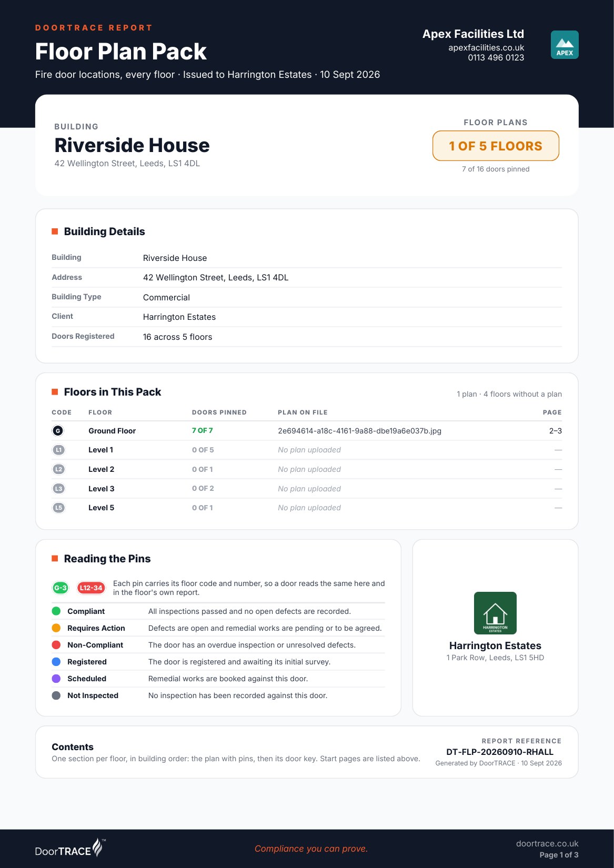Click the orange square beside Floors in This Pack
This screenshot has width=614, height=868.
55,392
